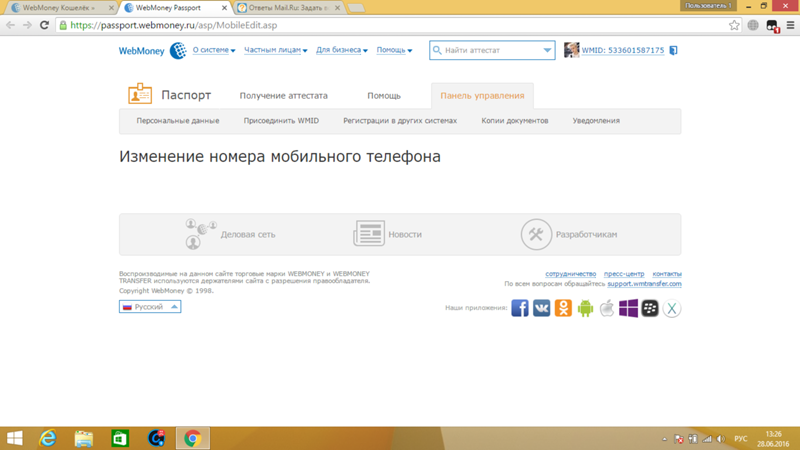Click Пользователь 1 profile button

click(708, 6)
